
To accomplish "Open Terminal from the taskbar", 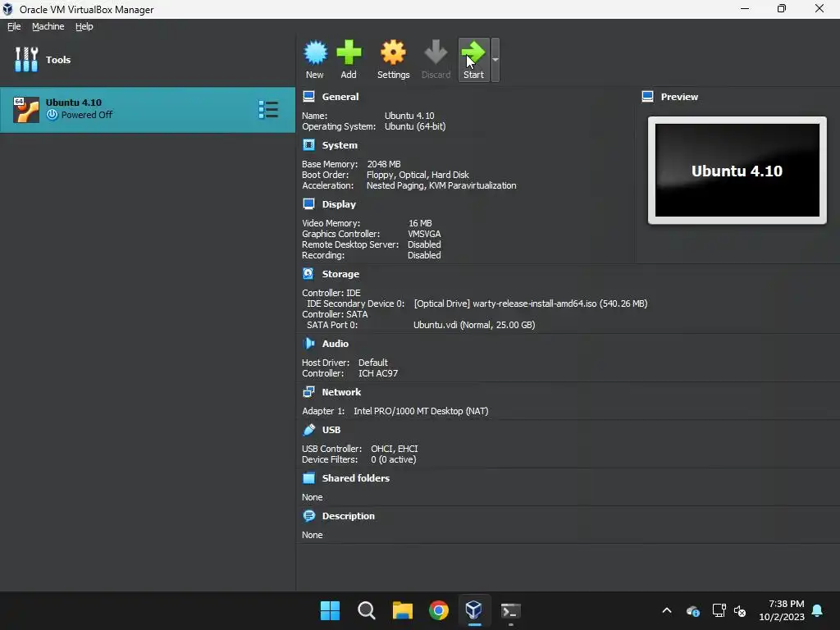I will tap(510, 610).
